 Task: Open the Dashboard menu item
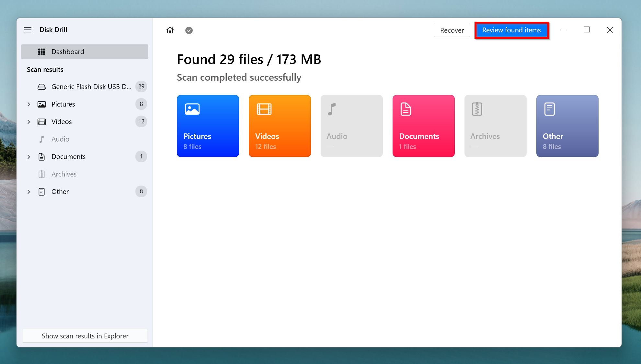(x=85, y=51)
